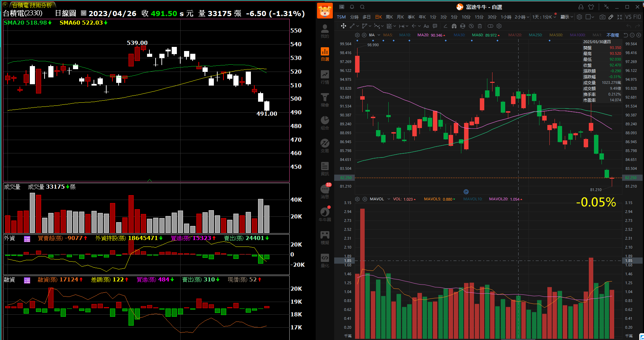Expand the wave tool dropdown arrow
This screenshot has width=644, height=340.
(x=382, y=26)
